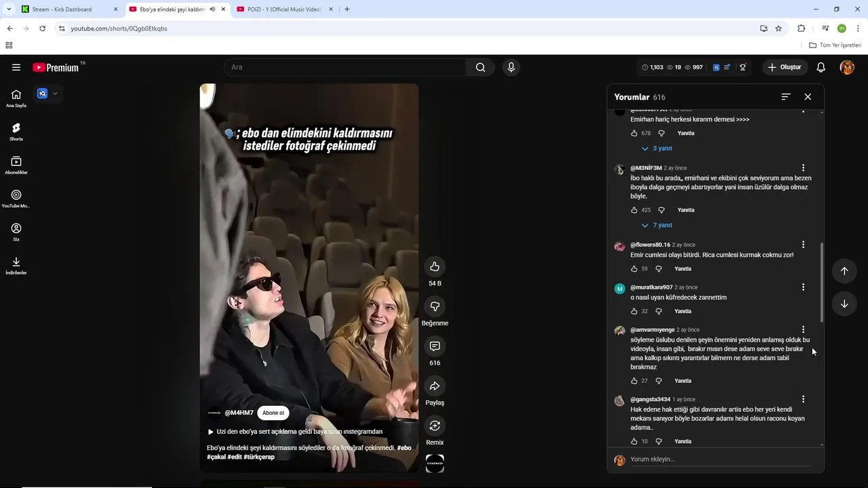Viewport: 868px width, 488px height.
Task: Open the linked Uzi den ebo'ya video
Action: tap(295, 432)
